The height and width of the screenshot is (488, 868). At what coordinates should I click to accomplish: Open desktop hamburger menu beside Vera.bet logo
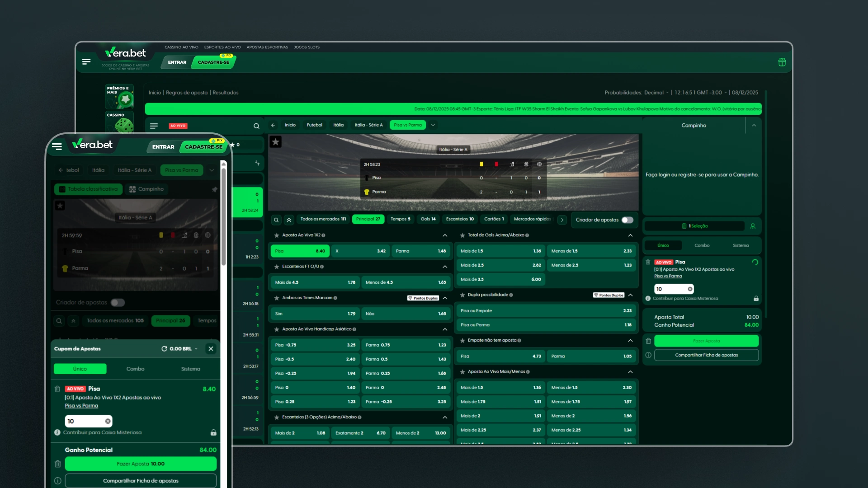click(x=86, y=61)
